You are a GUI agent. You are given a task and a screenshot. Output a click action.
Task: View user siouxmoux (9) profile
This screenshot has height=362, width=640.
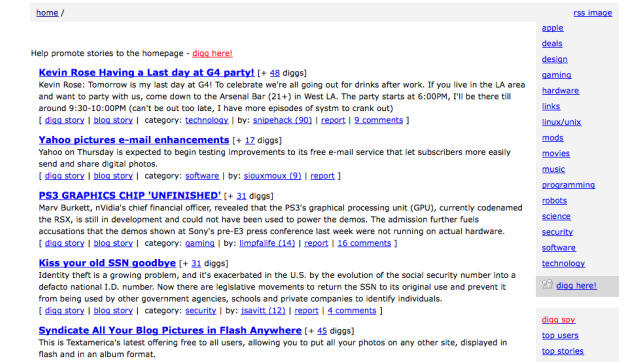[272, 176]
